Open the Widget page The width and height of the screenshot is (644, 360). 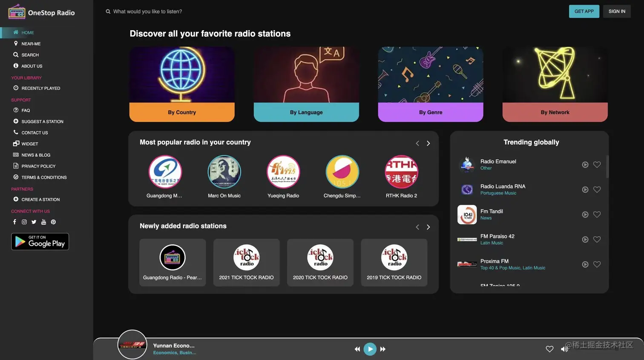(26, 144)
